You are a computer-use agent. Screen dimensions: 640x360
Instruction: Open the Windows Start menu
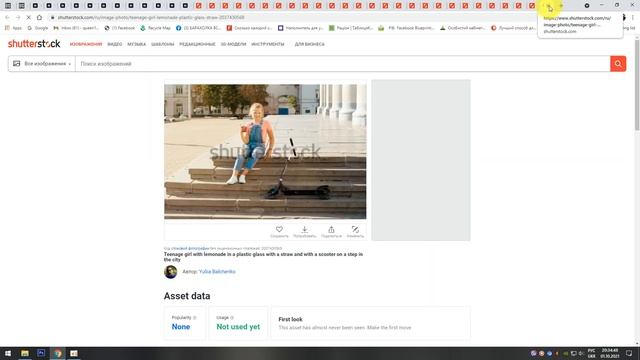pos(8,353)
